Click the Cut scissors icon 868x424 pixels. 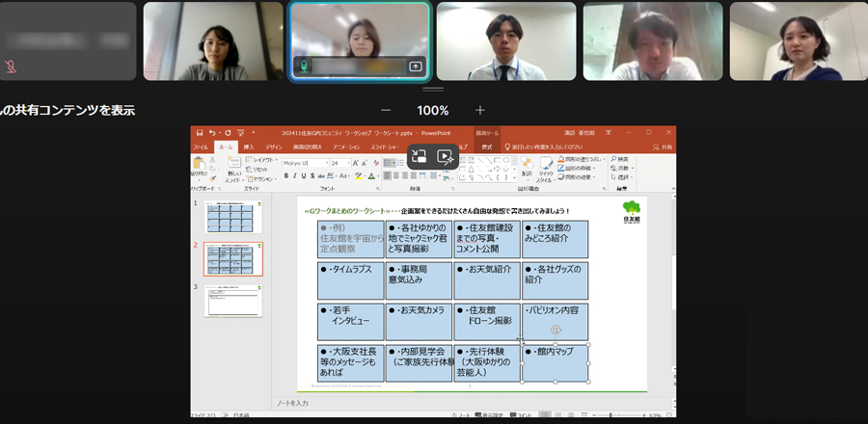point(212,159)
